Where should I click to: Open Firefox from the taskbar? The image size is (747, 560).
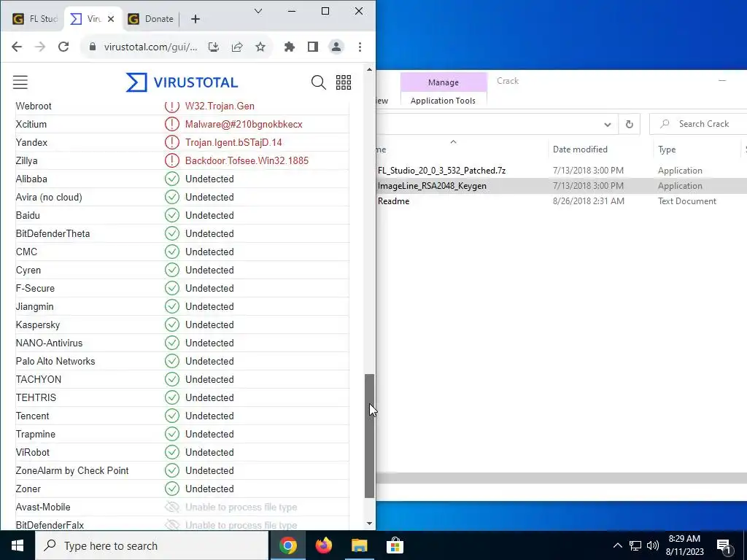click(x=323, y=545)
